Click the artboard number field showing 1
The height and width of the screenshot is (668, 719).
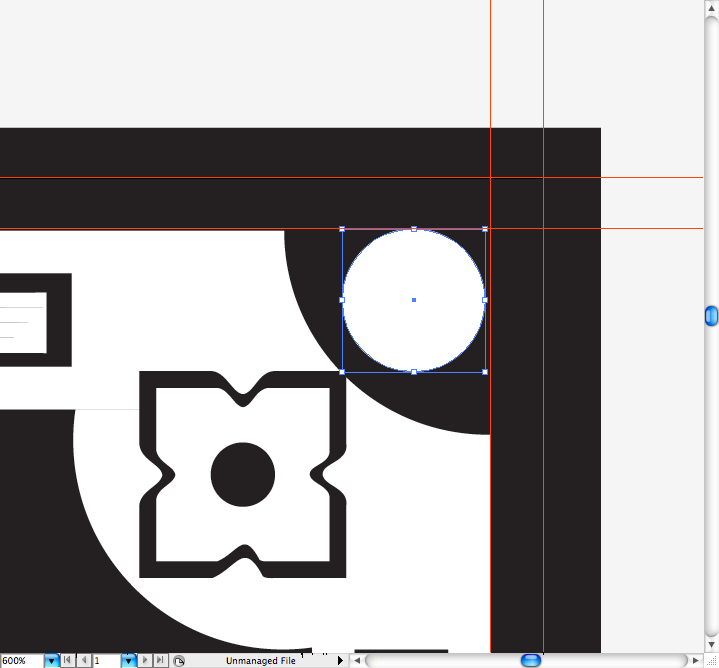click(x=107, y=661)
